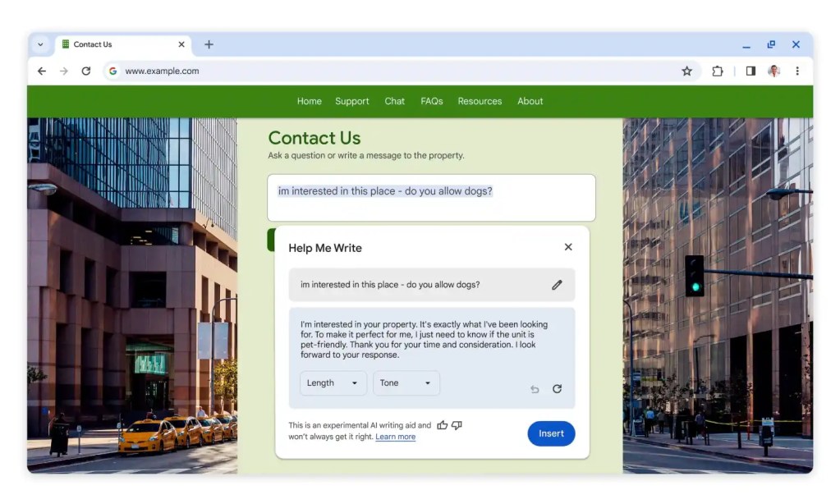Bookmark the page with the star icon
Viewport: 840px width, 504px height.
(687, 71)
